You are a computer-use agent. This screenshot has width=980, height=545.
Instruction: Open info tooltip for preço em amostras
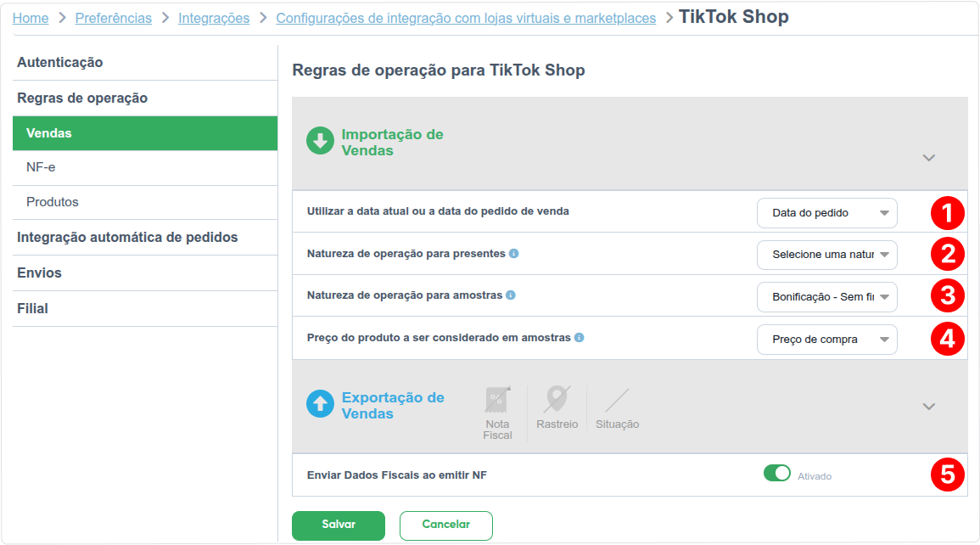(x=580, y=338)
